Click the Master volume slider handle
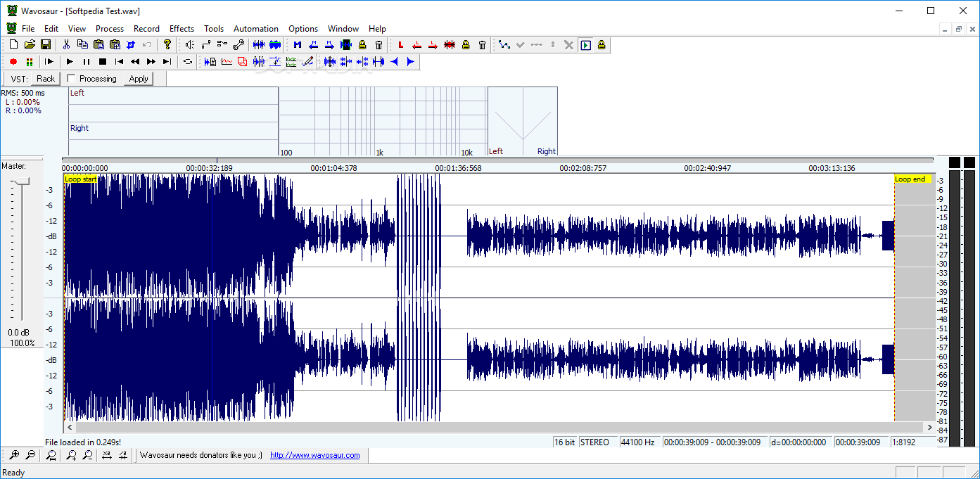The image size is (980, 479). (x=23, y=181)
